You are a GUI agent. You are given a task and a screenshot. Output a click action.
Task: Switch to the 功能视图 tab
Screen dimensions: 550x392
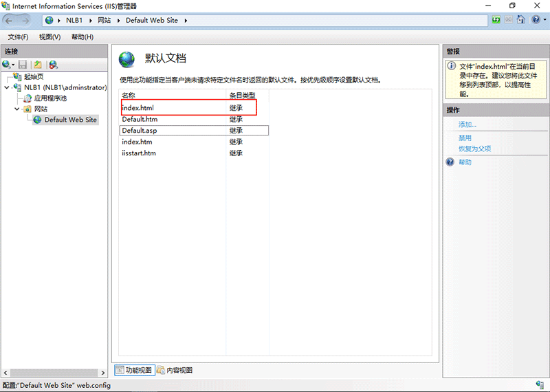tap(135, 370)
